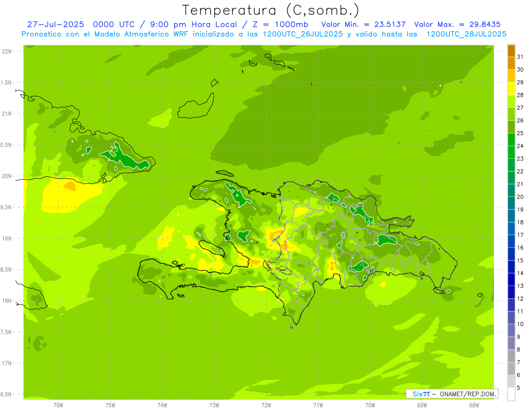Screen dimensions: 532x411
Task: Click the 25 contour label over eastern Cuba
Action: point(114,149)
